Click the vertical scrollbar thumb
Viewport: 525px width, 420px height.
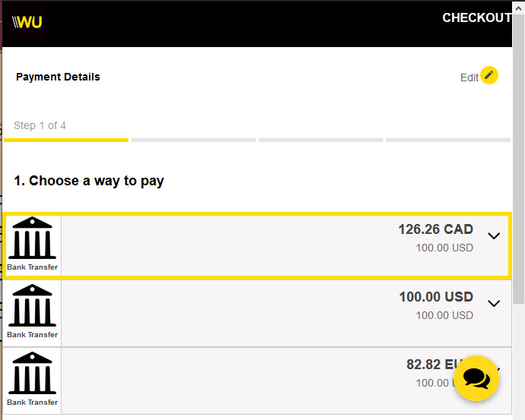[x=518, y=159]
